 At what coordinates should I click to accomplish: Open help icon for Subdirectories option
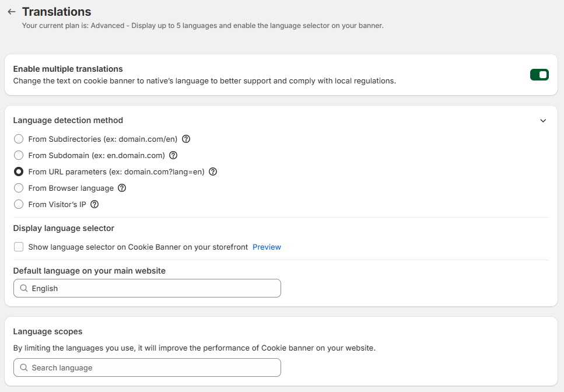click(x=186, y=139)
